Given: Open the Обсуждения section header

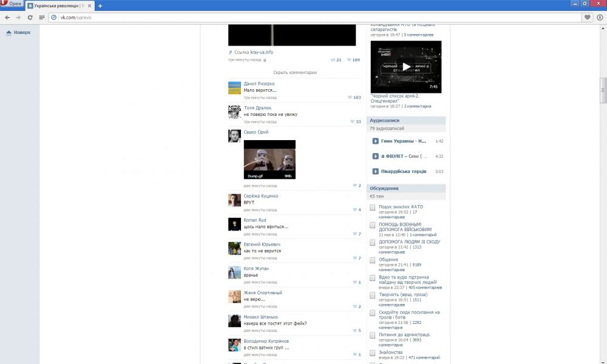Looking at the screenshot, I should point(406,189).
